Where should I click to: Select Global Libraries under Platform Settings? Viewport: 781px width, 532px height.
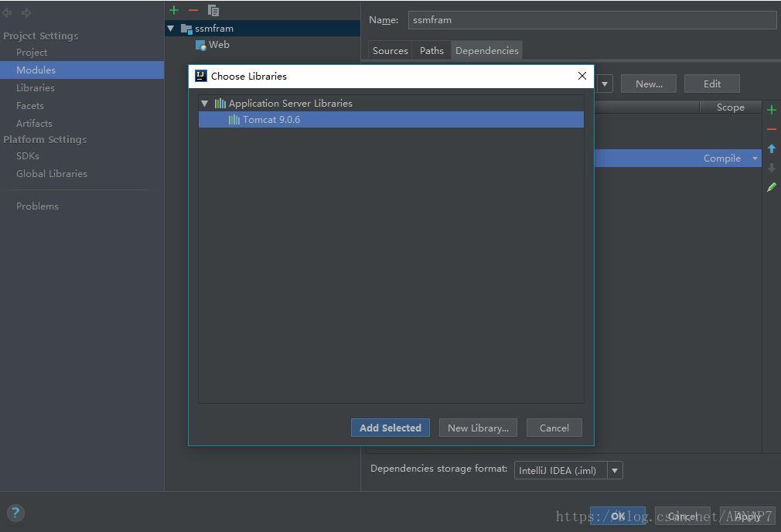click(x=51, y=174)
